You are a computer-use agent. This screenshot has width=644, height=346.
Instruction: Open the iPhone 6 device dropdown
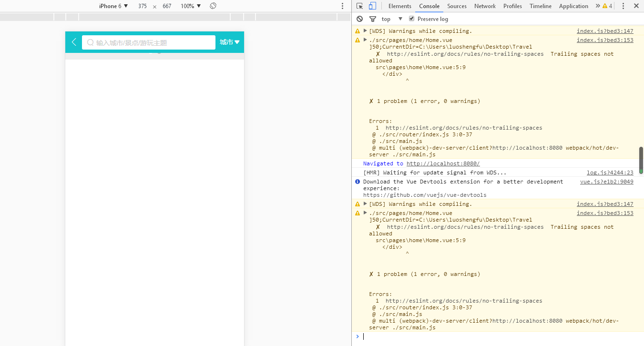coord(113,6)
